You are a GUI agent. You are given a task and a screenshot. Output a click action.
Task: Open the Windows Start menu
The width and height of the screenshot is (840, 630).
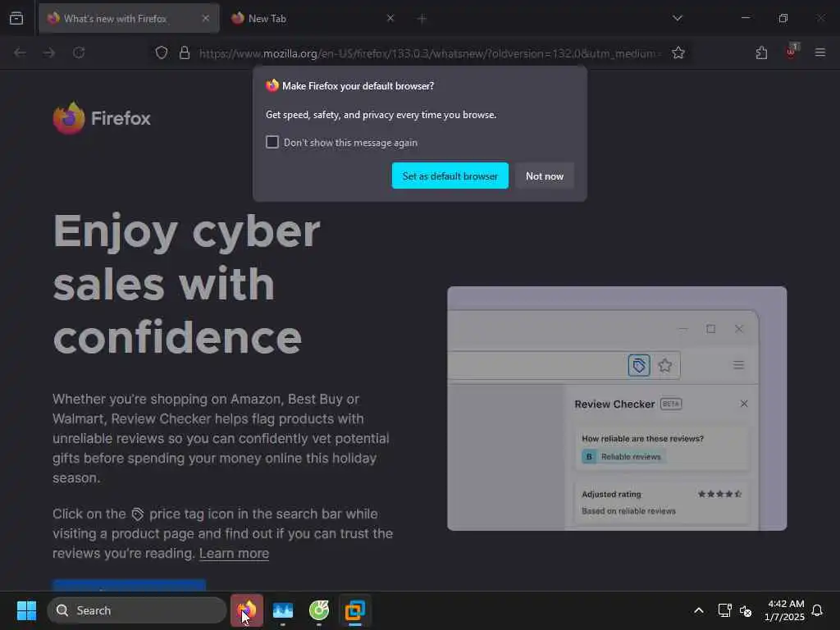(x=26, y=610)
